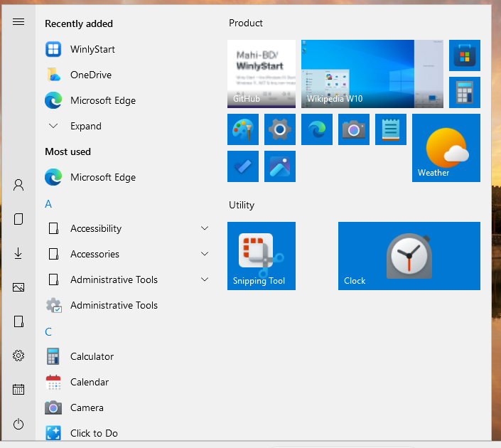Open the Wikipedia W10 tile
501x448 pixels.
[x=372, y=74]
